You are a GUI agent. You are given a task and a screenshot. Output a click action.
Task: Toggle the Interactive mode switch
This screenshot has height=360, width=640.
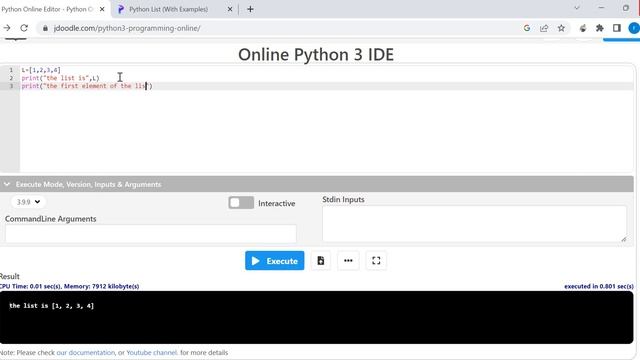tap(241, 203)
